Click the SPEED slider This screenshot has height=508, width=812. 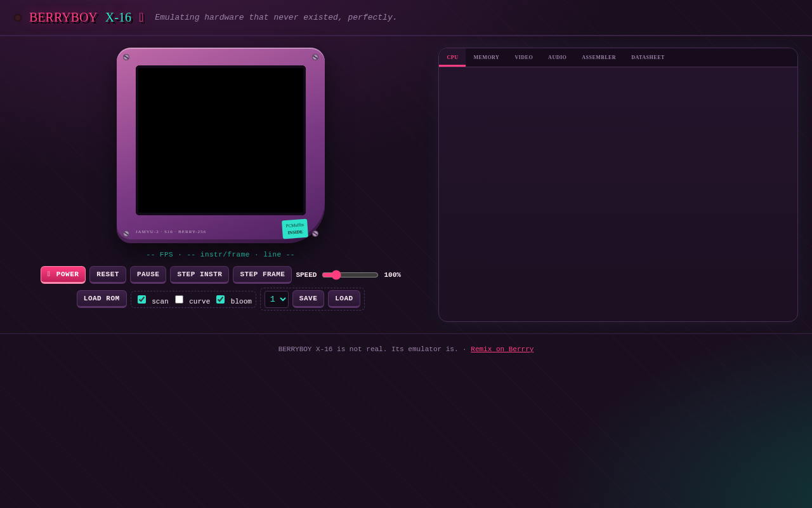click(x=350, y=275)
